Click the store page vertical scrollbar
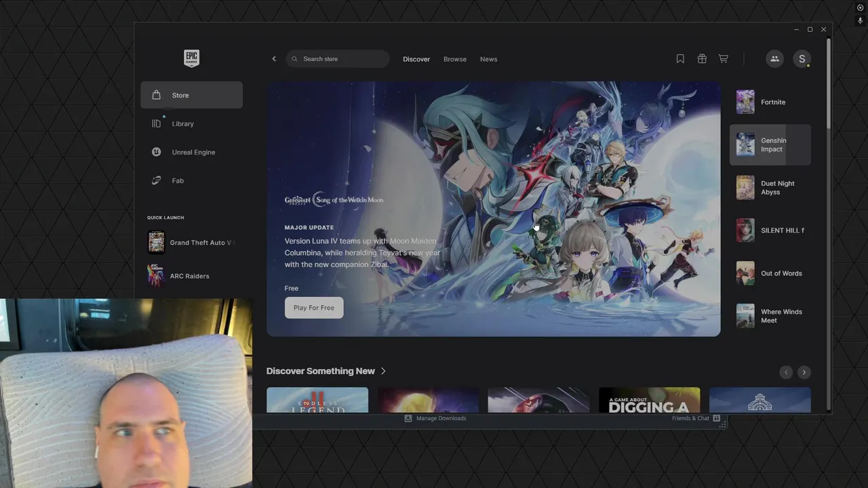 829,83
